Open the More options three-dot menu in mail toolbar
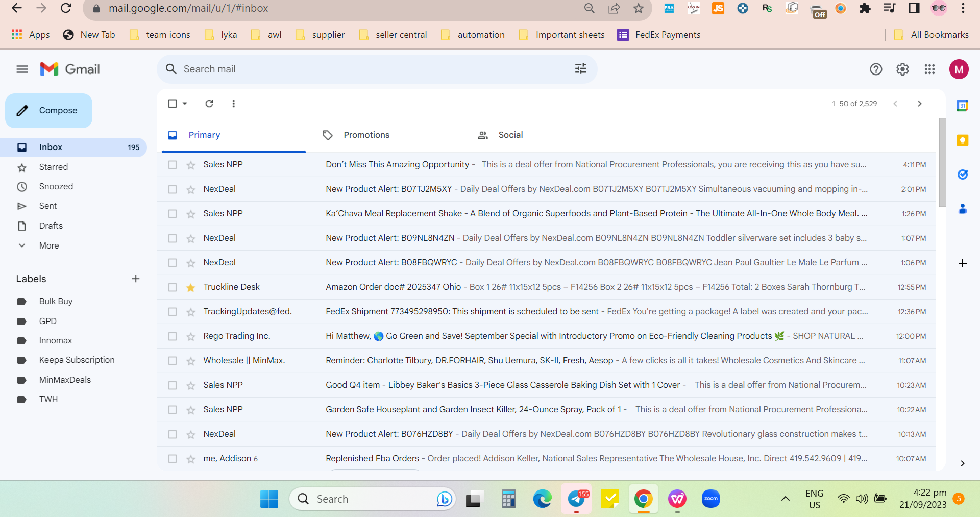The height and width of the screenshot is (517, 980). click(234, 104)
